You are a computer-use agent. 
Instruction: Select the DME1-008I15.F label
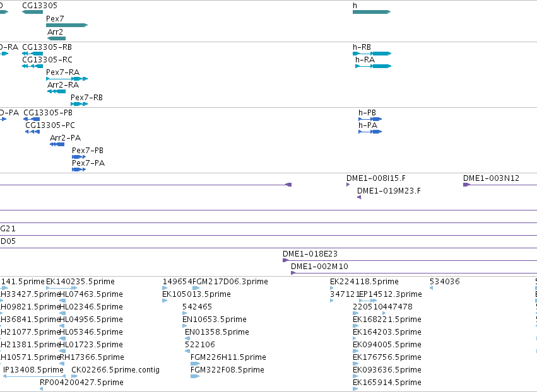376,178
